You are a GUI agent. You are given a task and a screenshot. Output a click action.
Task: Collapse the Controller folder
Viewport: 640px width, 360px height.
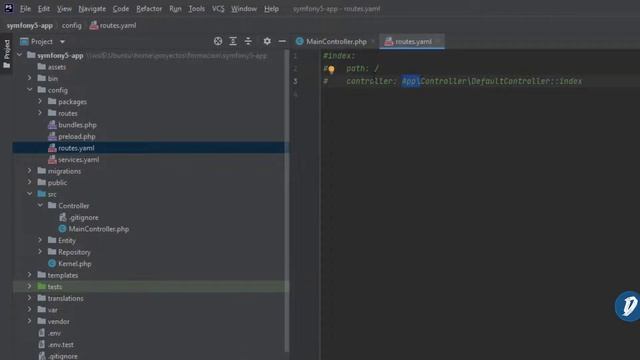(40, 206)
